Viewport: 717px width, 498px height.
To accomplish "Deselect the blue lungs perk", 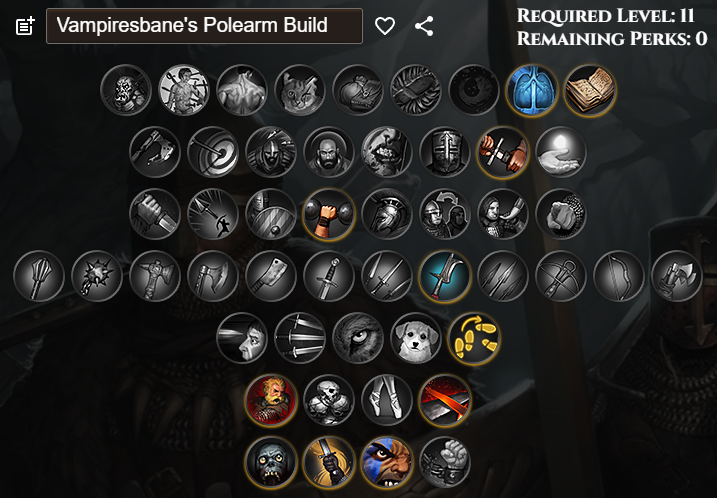I will (x=532, y=90).
